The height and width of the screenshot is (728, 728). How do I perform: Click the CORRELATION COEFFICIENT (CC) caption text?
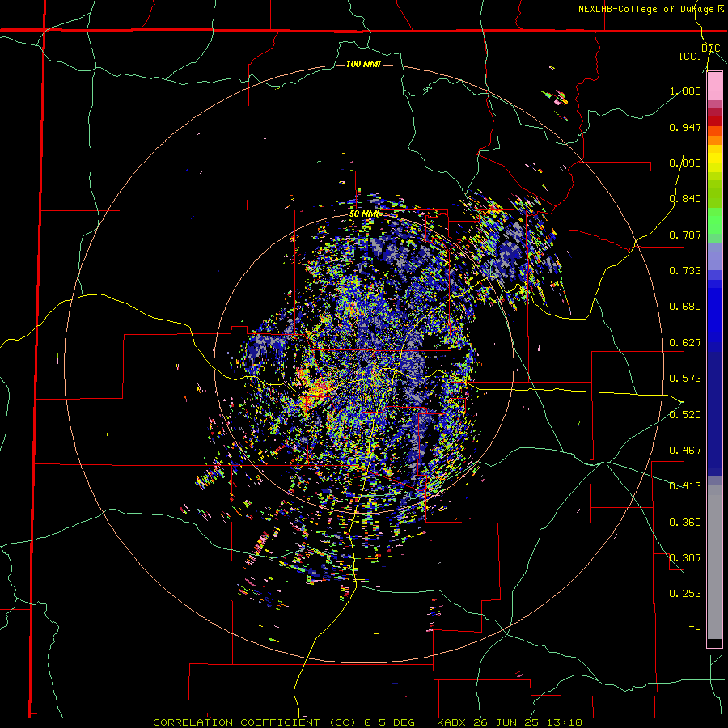pos(256,722)
